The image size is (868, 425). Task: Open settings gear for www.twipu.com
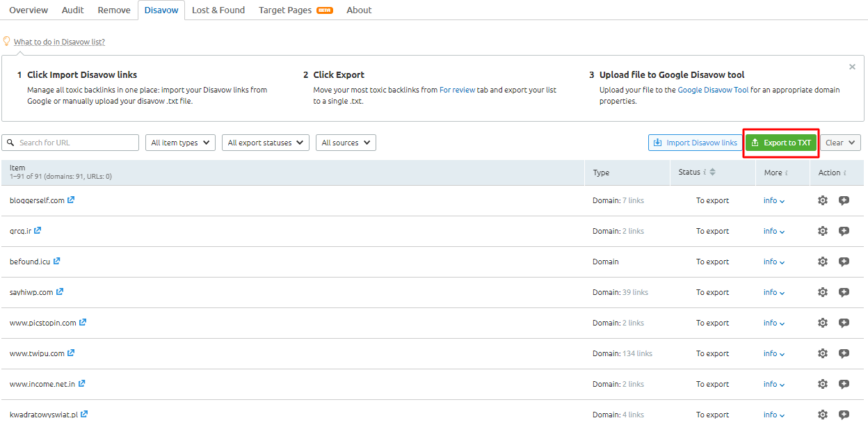click(x=823, y=353)
